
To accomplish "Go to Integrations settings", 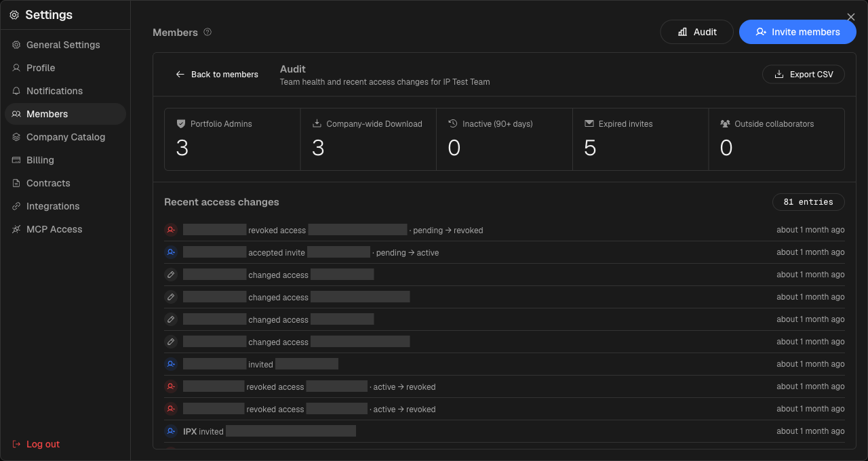I will (x=65, y=206).
